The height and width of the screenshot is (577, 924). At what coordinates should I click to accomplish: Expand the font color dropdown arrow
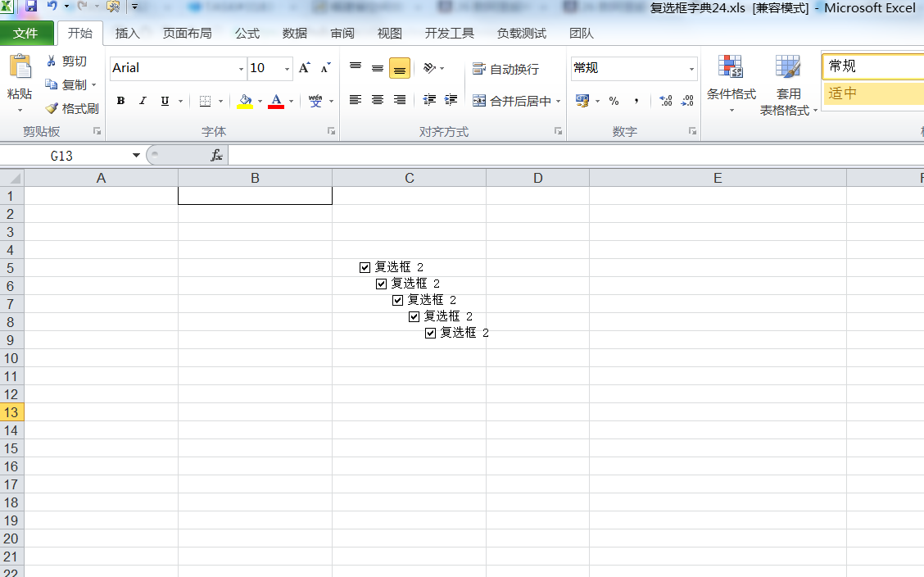click(x=291, y=101)
